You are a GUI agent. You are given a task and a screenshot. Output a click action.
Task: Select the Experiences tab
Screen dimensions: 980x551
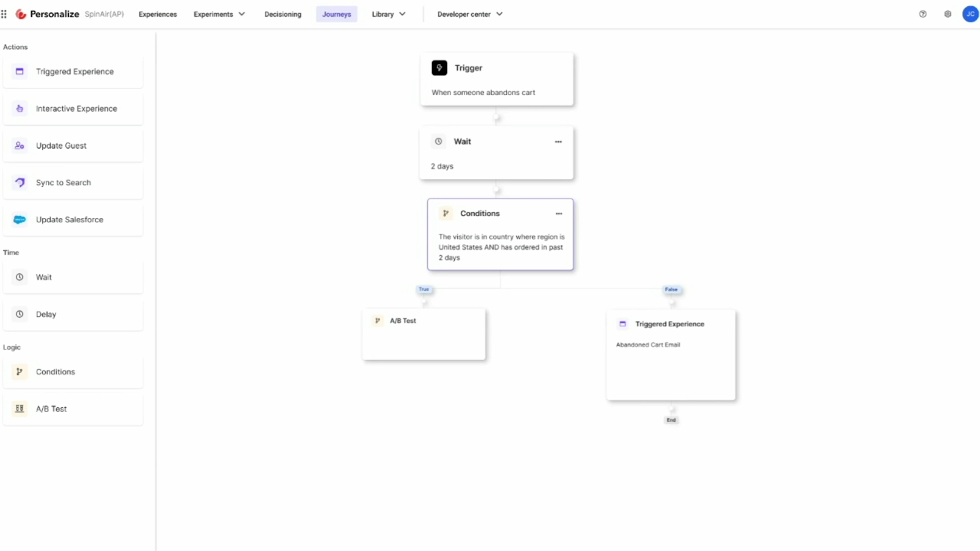[158, 14]
